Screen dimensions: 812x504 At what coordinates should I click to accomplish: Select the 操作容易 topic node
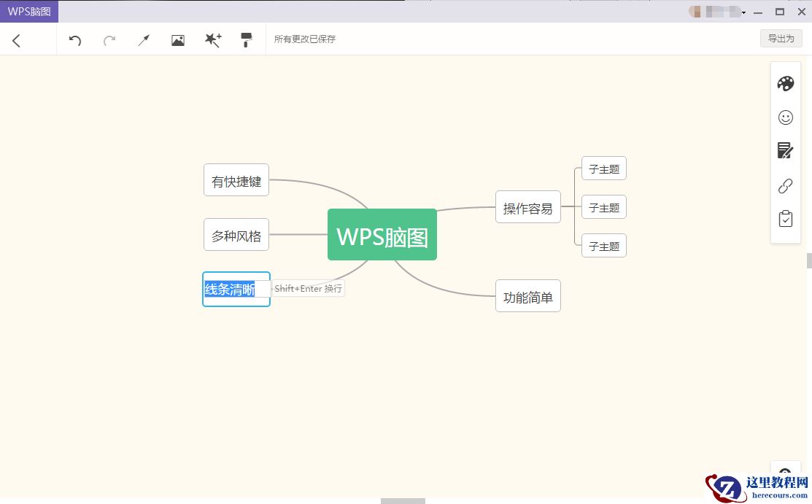pos(527,207)
